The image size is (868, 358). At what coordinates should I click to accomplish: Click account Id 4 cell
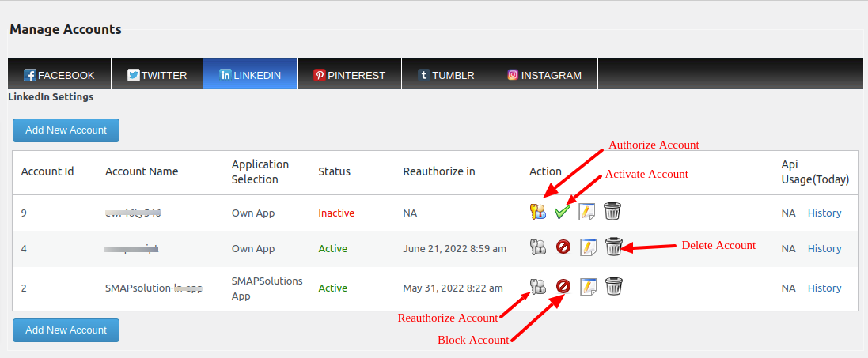[x=24, y=248]
